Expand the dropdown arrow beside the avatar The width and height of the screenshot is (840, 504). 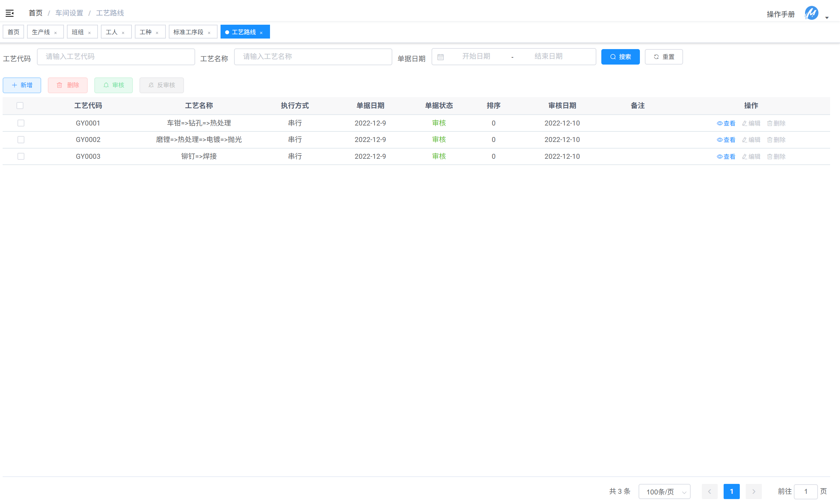pyautogui.click(x=826, y=18)
